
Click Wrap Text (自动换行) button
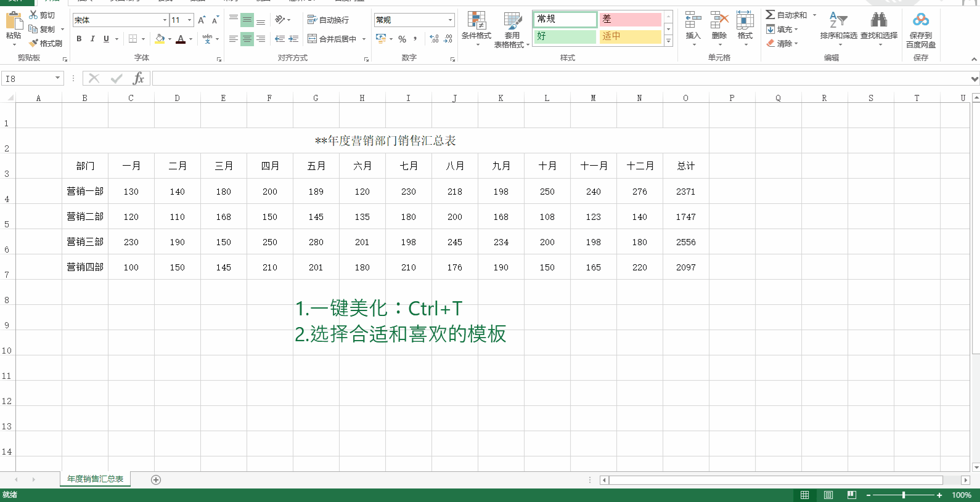coord(328,20)
